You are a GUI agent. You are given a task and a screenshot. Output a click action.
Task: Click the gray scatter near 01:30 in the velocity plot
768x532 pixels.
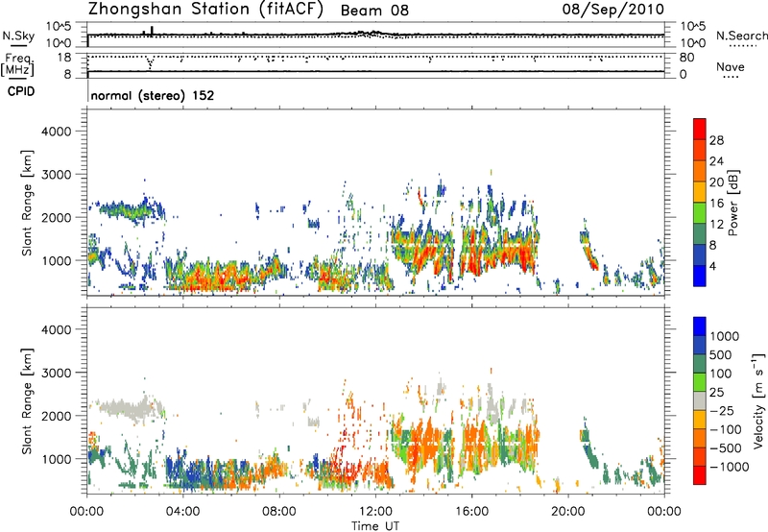click(x=125, y=407)
